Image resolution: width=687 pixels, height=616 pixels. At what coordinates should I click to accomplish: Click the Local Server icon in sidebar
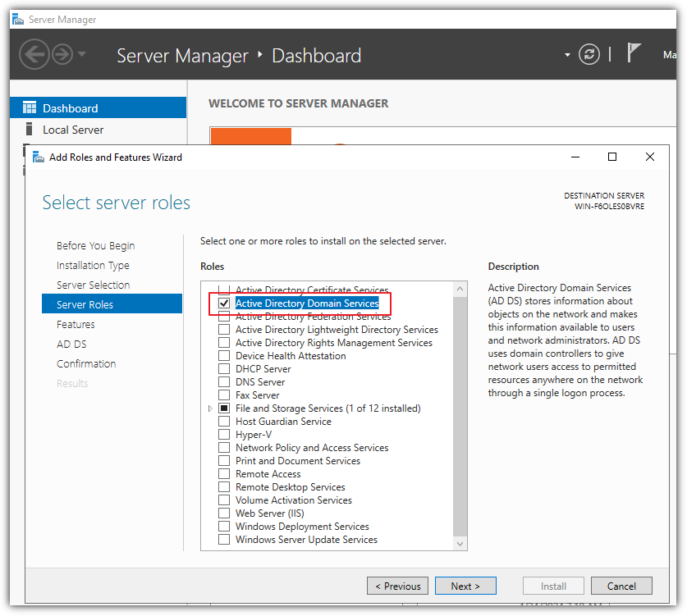click(30, 129)
